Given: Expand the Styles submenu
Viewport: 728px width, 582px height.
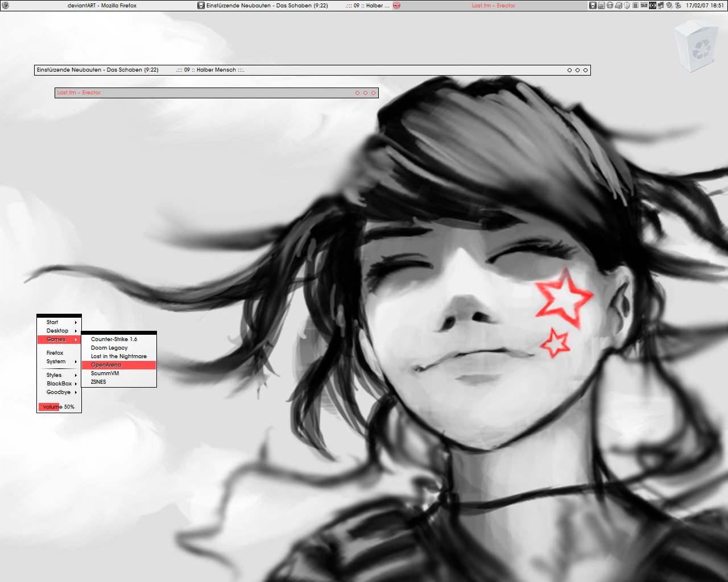Looking at the screenshot, I should point(59,375).
